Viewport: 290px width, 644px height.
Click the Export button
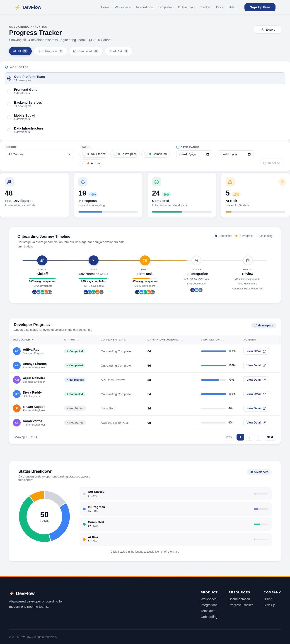tap(268, 29)
